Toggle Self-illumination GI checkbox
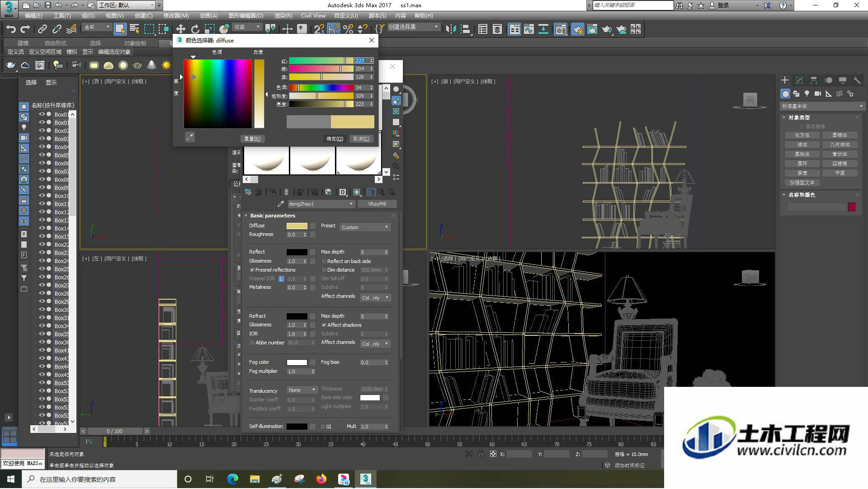Image resolution: width=868 pixels, height=489 pixels. 322,427
